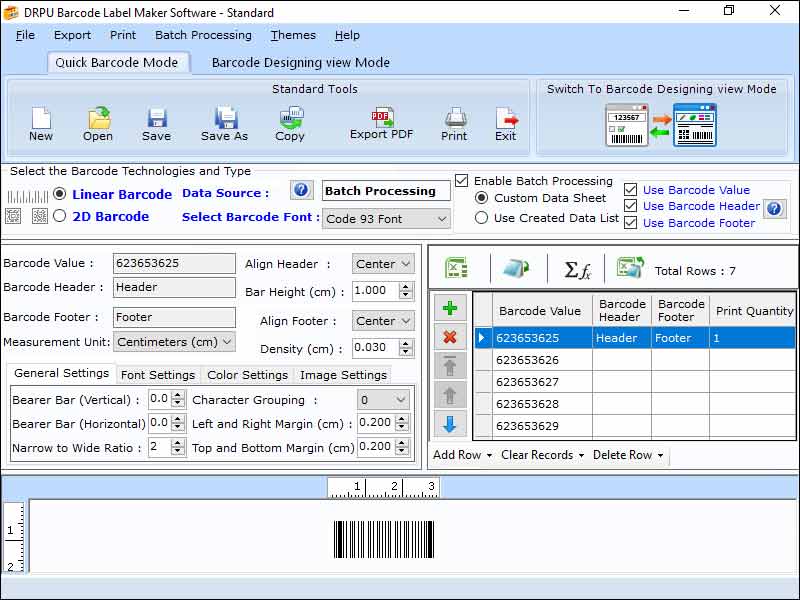This screenshot has height=600, width=800.
Task: Click the Save As toolbar icon
Action: tap(223, 120)
